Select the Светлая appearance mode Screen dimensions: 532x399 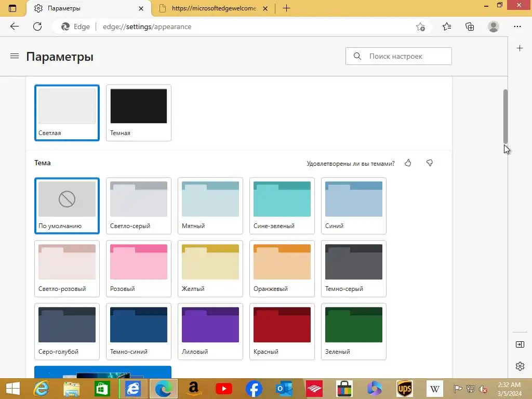pos(67,113)
